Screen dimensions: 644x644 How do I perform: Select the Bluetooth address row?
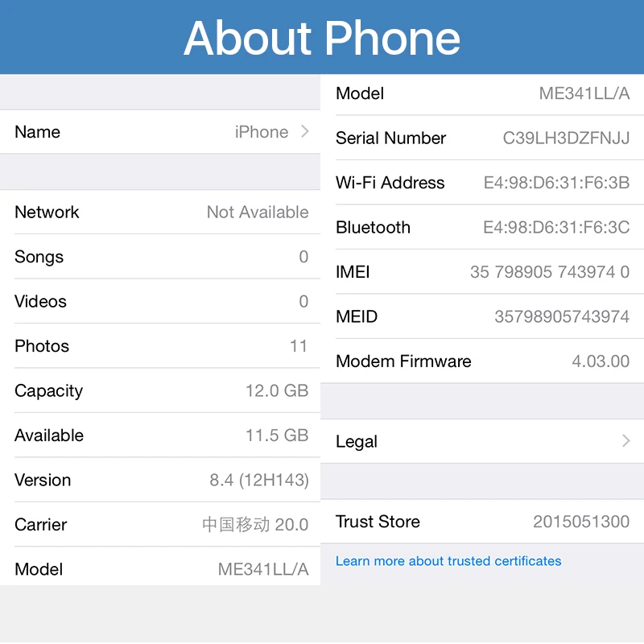483,227
